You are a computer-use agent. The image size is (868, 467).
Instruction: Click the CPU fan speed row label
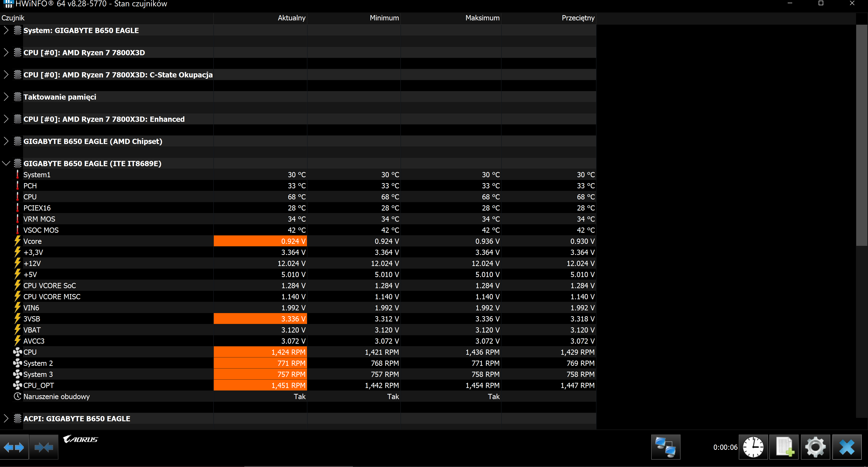[30, 352]
